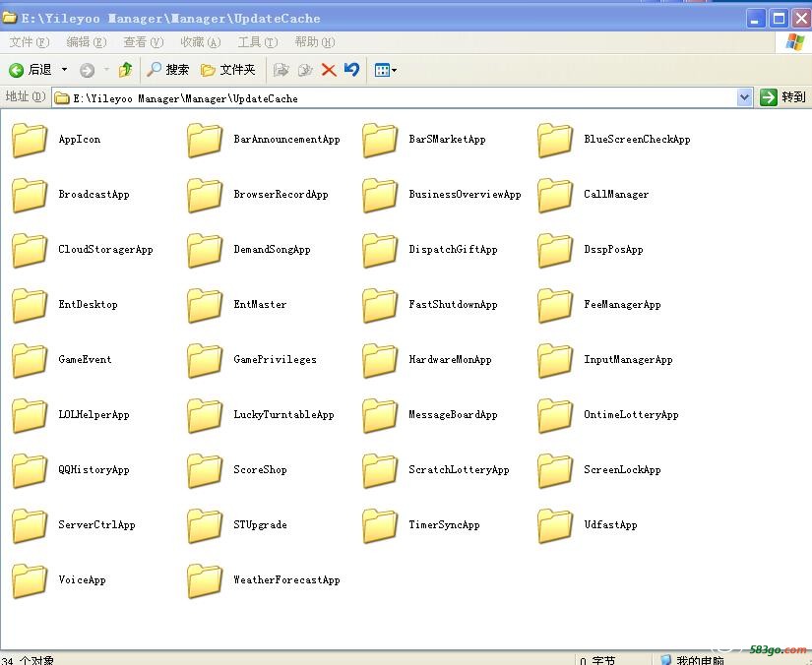Click the Move To toolbar icon
This screenshot has width=812, height=665.
pyautogui.click(x=281, y=70)
